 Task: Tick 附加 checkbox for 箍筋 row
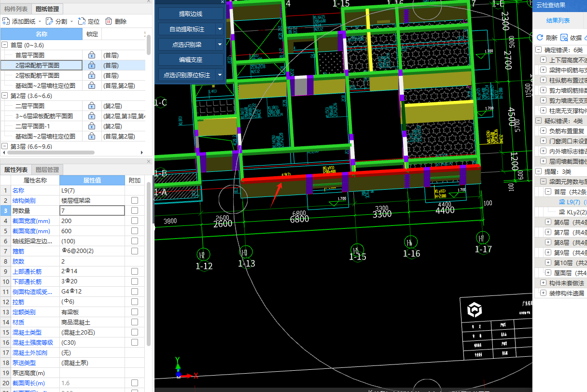point(135,251)
